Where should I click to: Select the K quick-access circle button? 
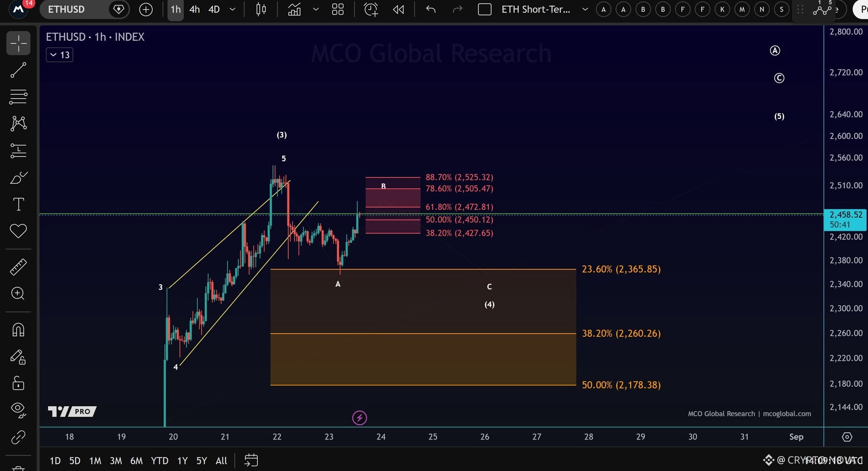pyautogui.click(x=722, y=9)
